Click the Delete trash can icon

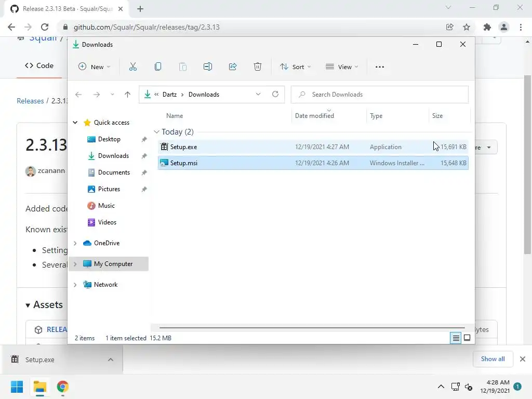pos(258,67)
